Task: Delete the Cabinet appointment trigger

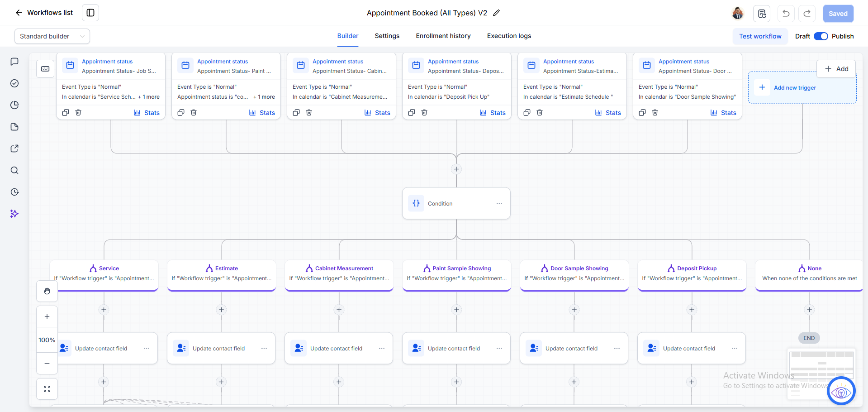Action: click(x=309, y=112)
